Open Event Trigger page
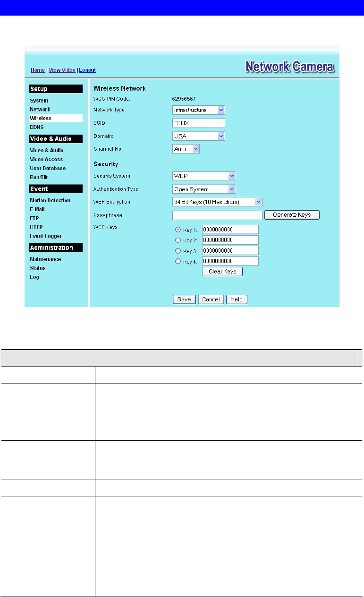The image size is (364, 597). [46, 236]
